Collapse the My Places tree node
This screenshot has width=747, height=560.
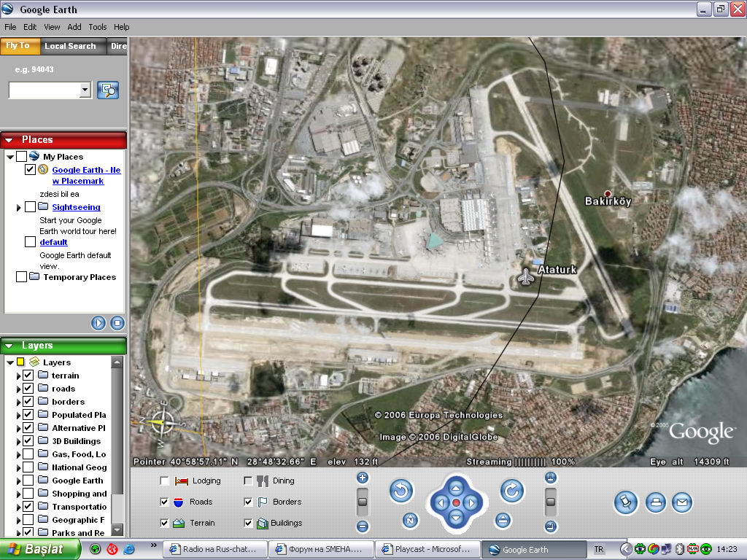(10, 157)
